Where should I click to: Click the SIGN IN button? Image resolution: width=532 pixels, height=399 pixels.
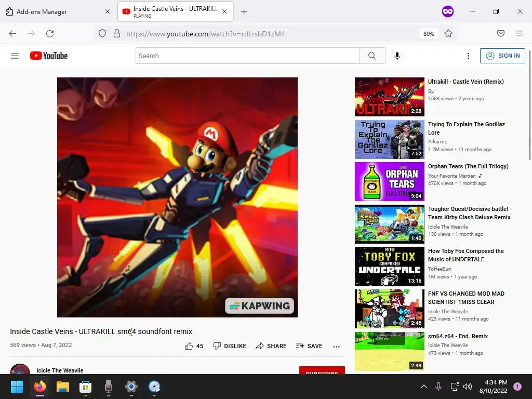click(x=502, y=56)
